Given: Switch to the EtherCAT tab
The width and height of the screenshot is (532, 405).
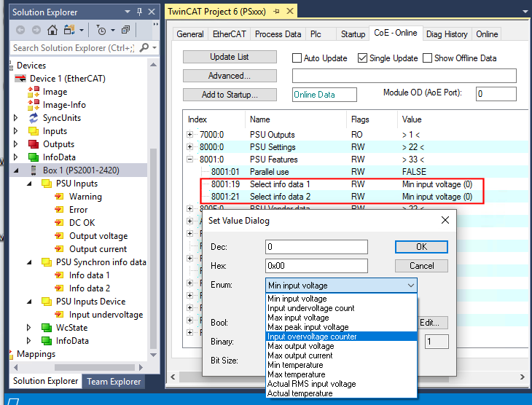Looking at the screenshot, I should 230,34.
